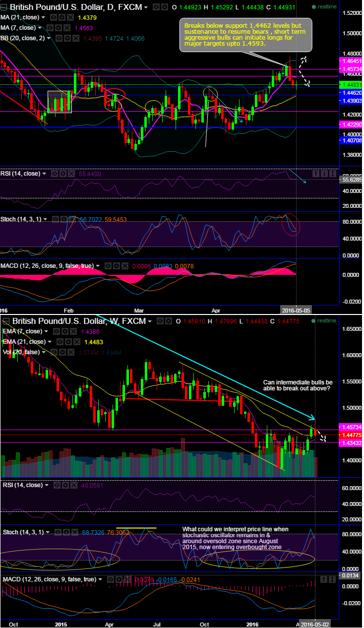Click the weekly Stoch (14, 3, 1) label
This screenshot has height=628, width=364.
click(x=24, y=532)
